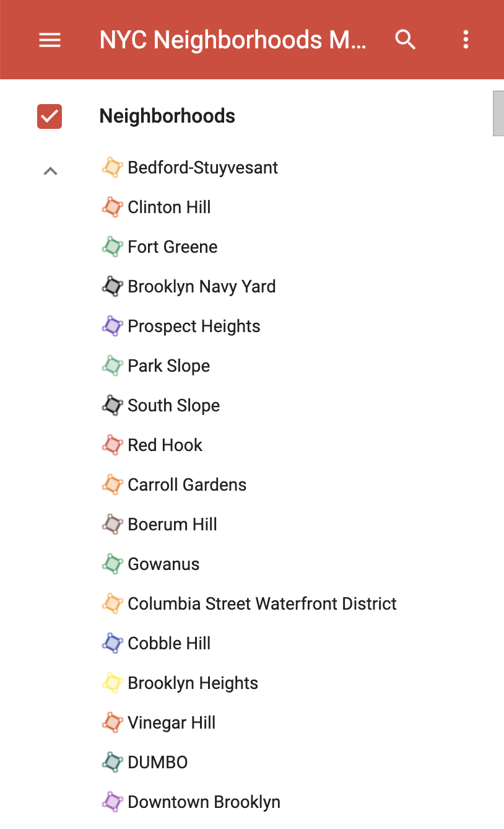Select the Red Hook polygon marker icon

pos(113,445)
